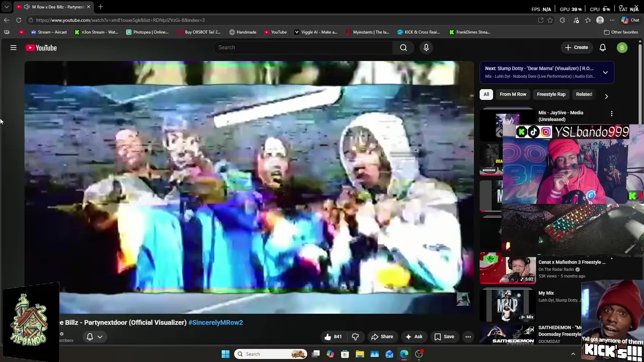Open a new browser tab

101,7
